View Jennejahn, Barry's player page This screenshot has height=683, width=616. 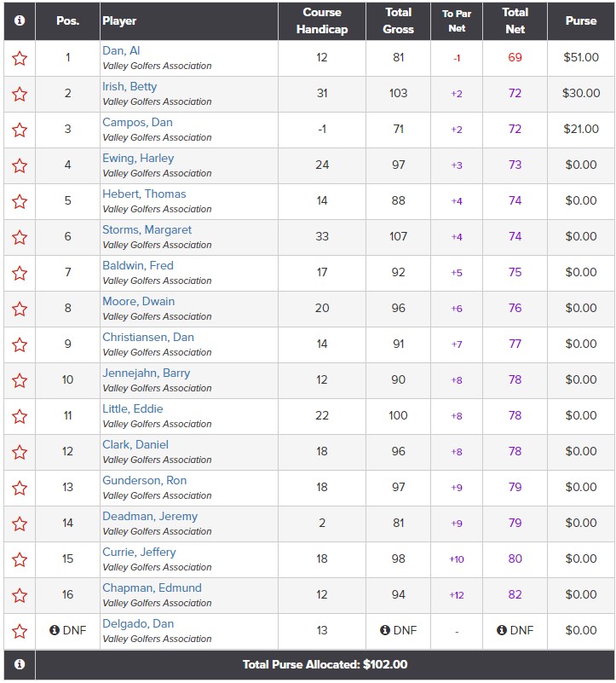click(x=147, y=373)
